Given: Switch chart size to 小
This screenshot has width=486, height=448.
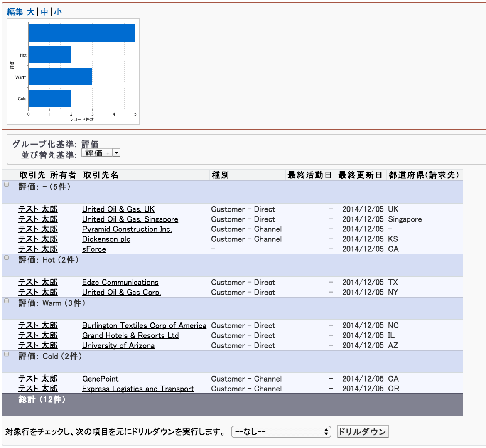Looking at the screenshot, I should [58, 12].
